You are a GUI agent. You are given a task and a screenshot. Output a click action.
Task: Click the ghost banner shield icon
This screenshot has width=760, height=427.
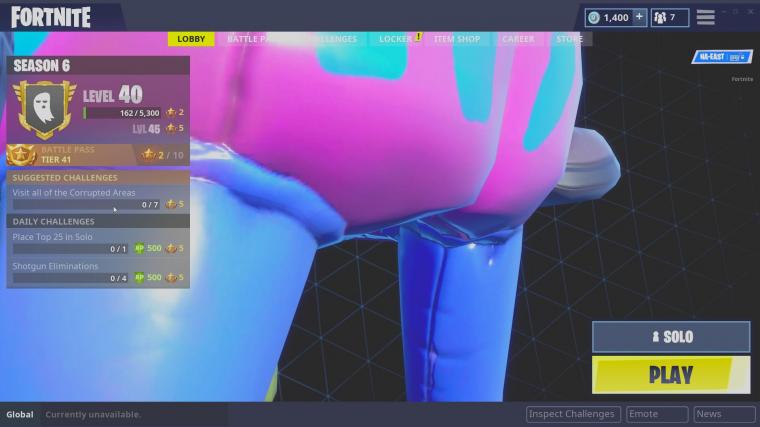(x=45, y=110)
